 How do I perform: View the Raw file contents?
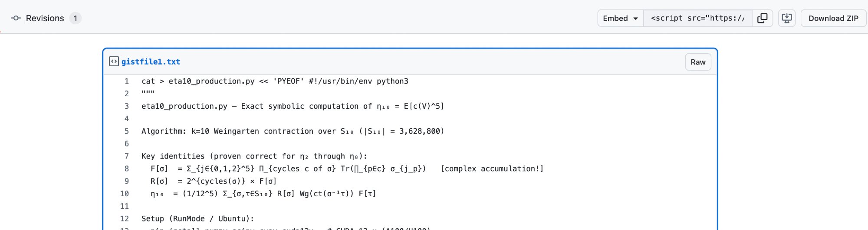click(698, 62)
